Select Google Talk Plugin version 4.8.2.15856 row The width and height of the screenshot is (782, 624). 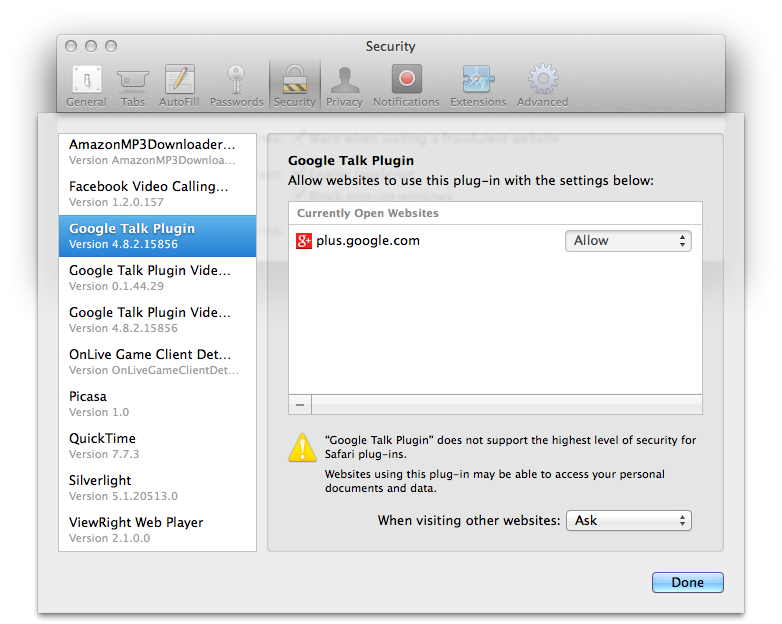158,236
